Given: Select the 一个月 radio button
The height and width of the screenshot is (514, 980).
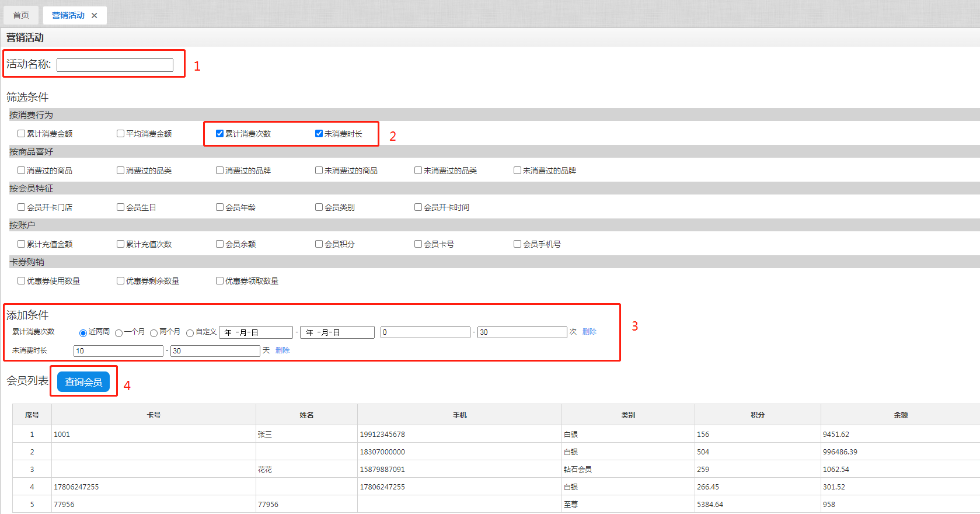Looking at the screenshot, I should [119, 333].
